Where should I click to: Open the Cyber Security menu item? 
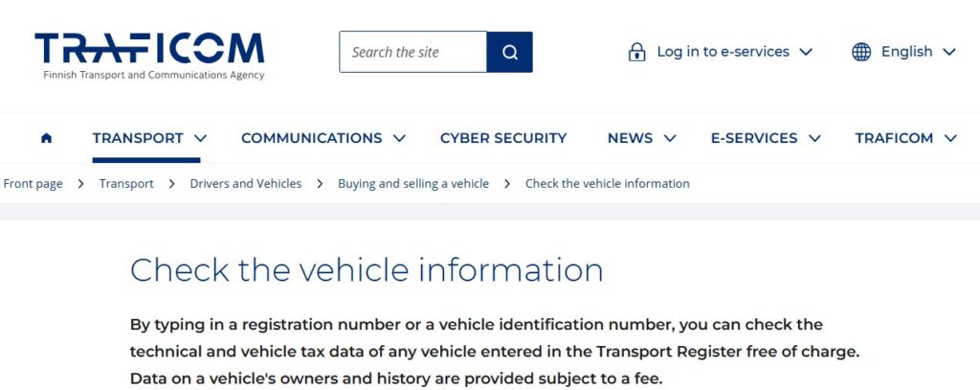point(503,138)
